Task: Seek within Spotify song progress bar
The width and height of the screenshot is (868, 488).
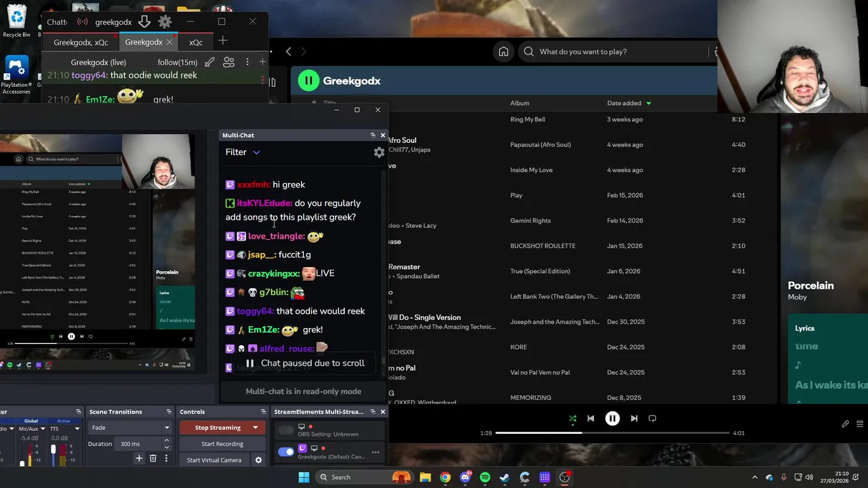Action: coord(612,433)
